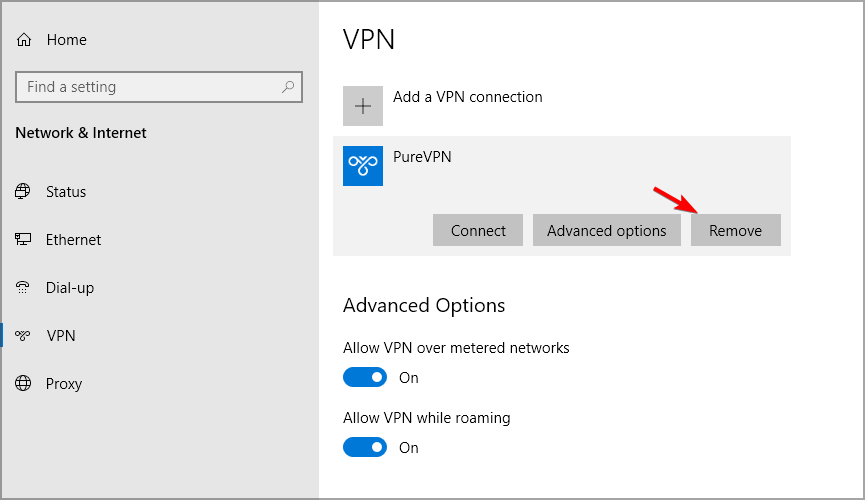Open the Status settings page
The width and height of the screenshot is (865, 500).
tap(66, 192)
